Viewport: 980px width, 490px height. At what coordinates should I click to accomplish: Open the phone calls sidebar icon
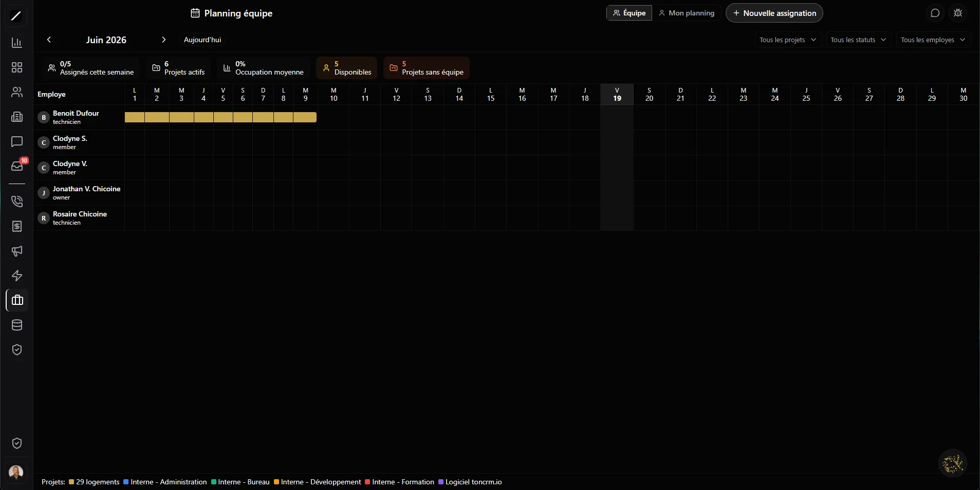tap(17, 202)
